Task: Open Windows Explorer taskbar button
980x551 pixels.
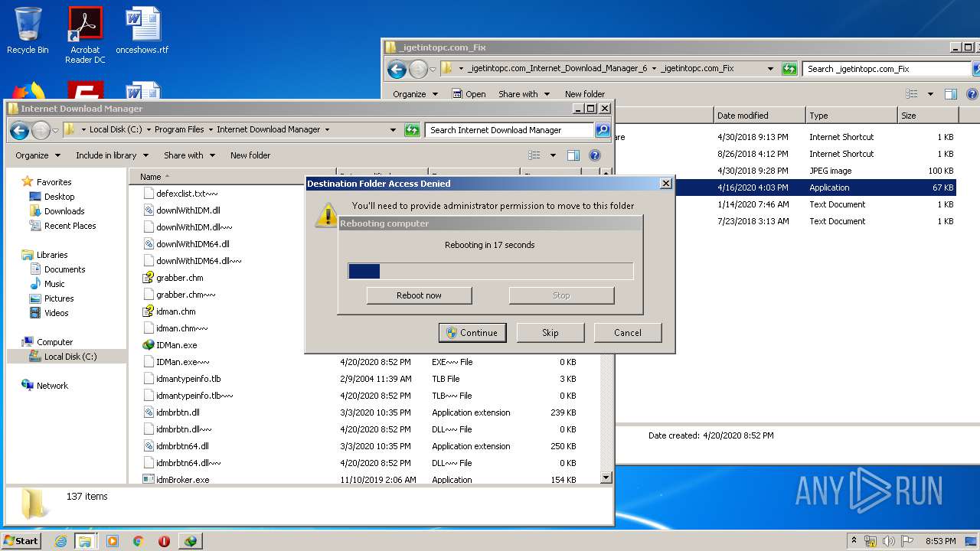Action: [84, 541]
